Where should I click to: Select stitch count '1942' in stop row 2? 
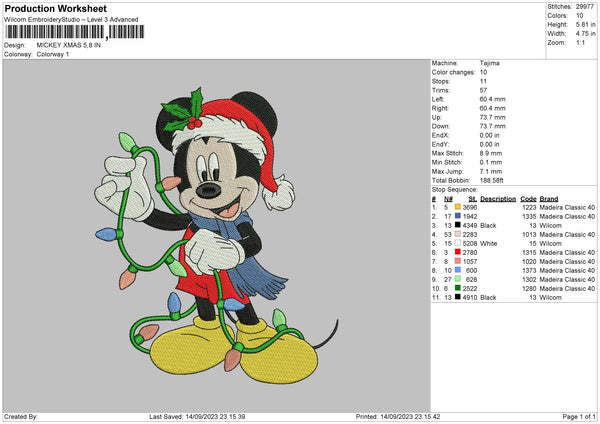[x=470, y=216]
